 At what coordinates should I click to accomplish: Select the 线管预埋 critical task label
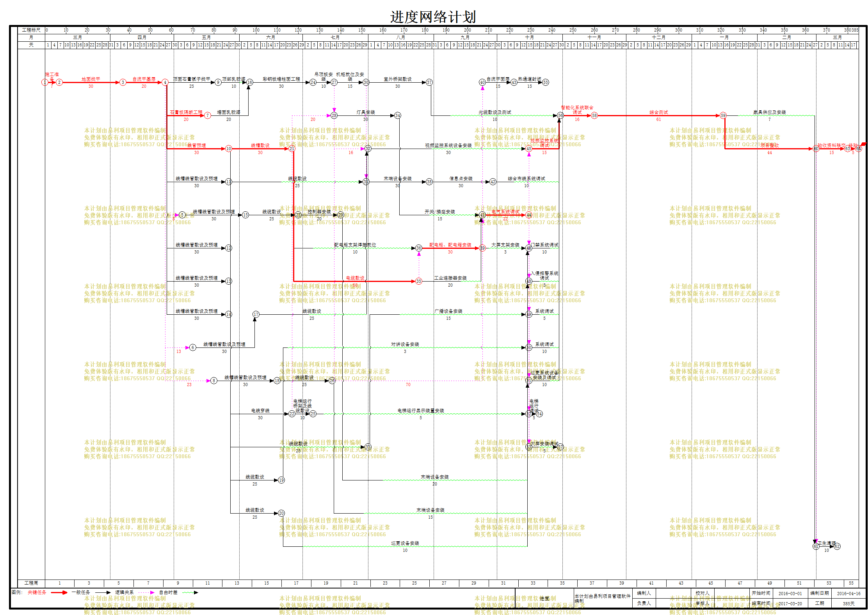click(197, 145)
